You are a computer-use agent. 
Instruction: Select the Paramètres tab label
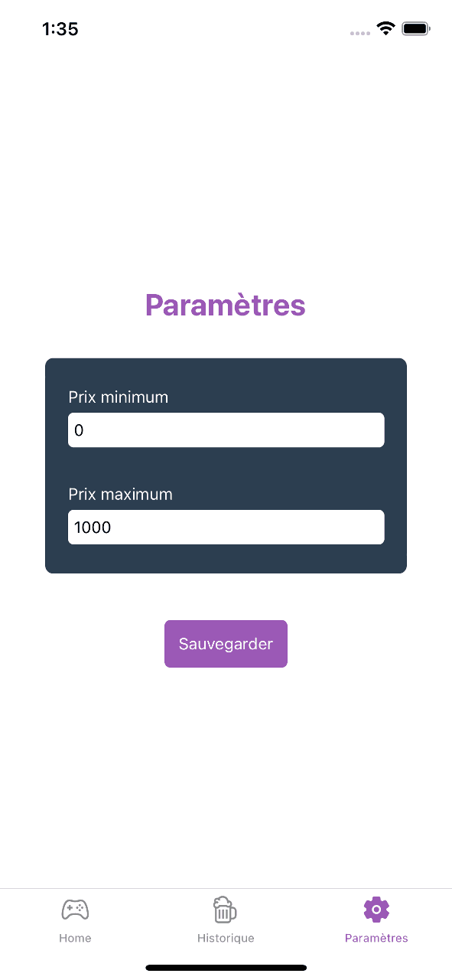point(376,938)
